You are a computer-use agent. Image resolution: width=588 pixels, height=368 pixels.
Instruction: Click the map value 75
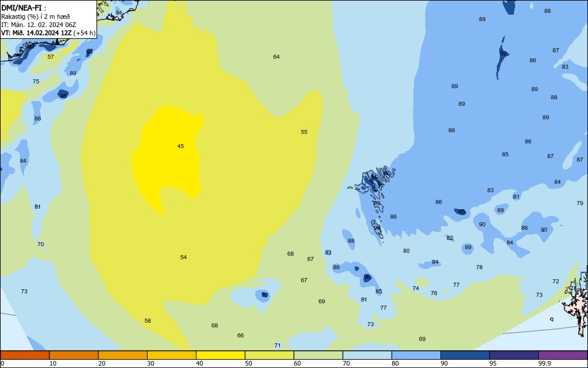(x=36, y=81)
